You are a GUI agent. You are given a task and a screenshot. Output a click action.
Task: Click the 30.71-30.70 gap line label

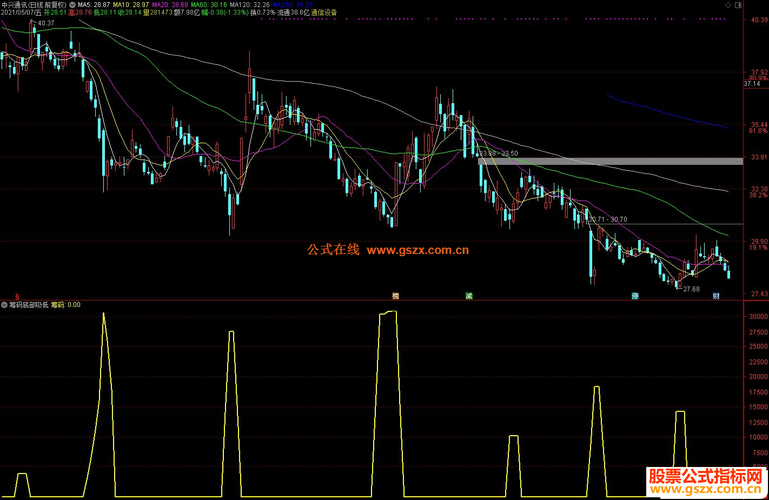609,219
